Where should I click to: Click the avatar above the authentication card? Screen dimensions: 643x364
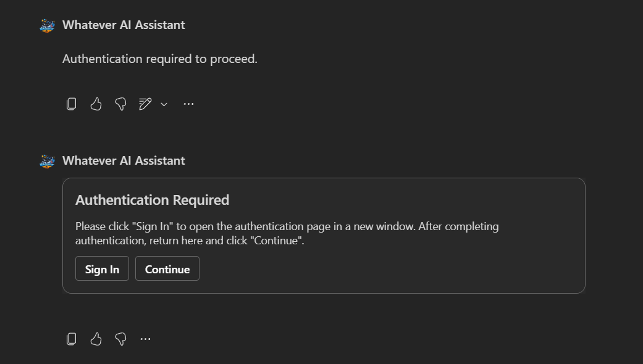[x=47, y=161]
